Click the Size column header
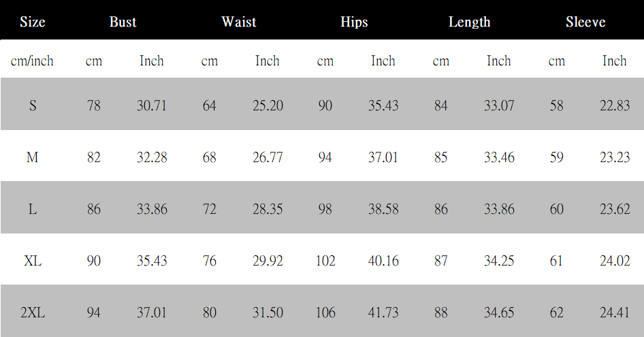This screenshot has width=644, height=337. [x=33, y=22]
